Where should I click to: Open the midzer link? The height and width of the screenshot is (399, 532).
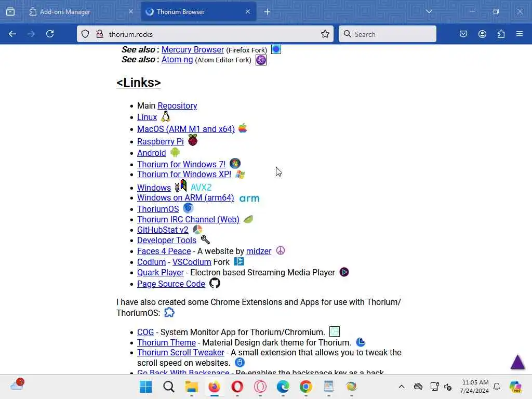[259, 251]
